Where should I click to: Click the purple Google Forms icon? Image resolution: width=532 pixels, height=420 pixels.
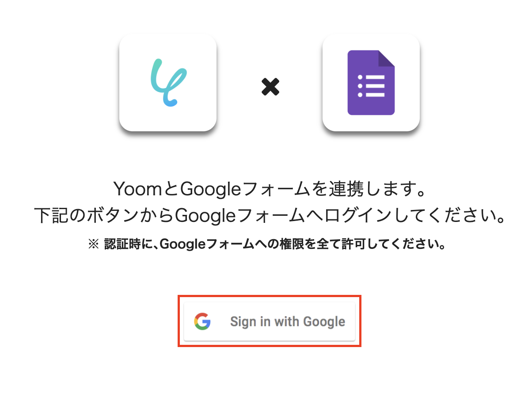point(371,83)
